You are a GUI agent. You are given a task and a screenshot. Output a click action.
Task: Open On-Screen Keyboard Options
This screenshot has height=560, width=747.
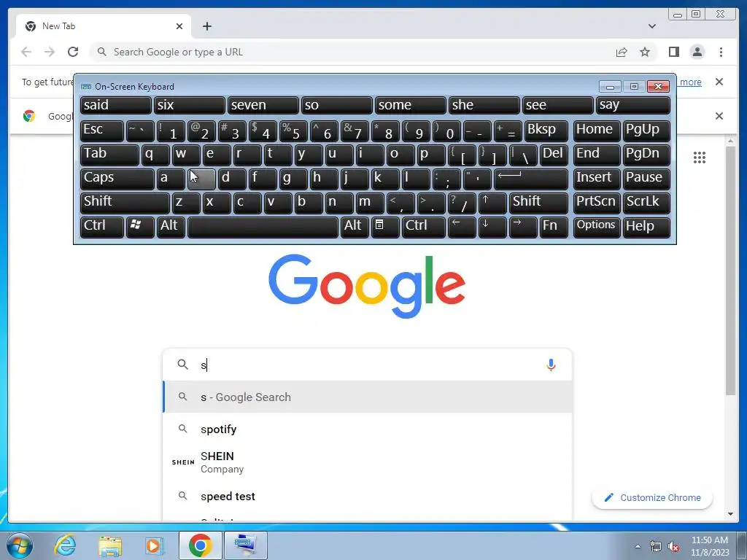597,227
